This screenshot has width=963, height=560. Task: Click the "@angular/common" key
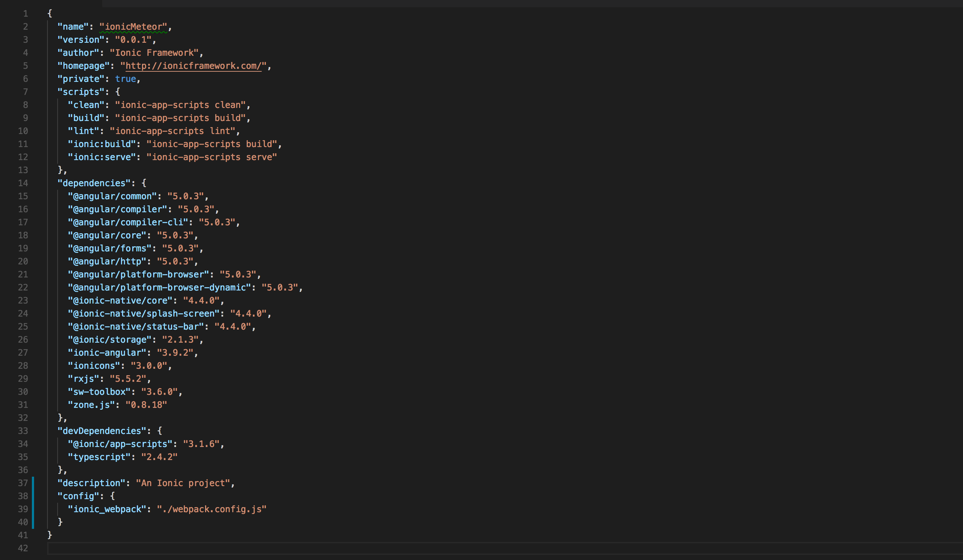pyautogui.click(x=112, y=196)
